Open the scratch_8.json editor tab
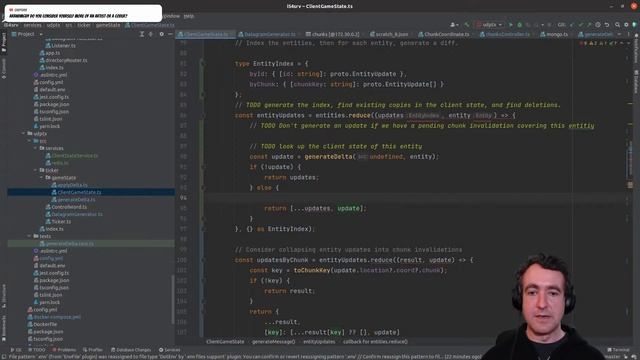Viewport: 640px width, 360px height. (389, 34)
